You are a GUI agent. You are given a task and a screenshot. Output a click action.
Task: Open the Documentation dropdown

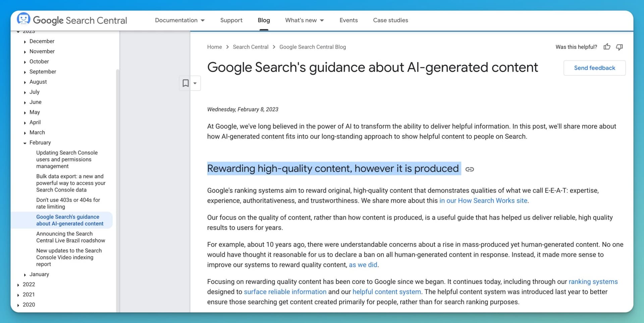coord(179,20)
